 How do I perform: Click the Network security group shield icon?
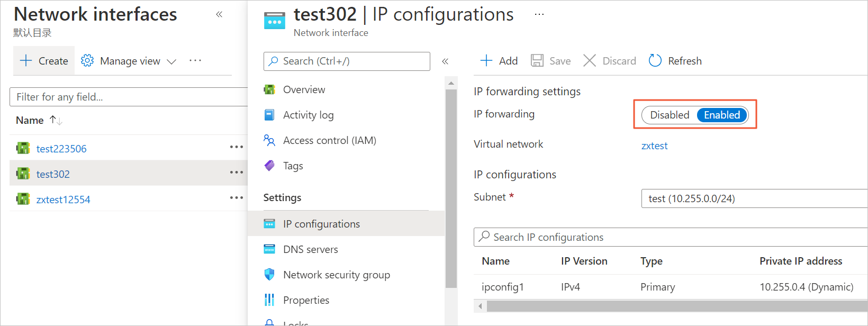click(269, 275)
